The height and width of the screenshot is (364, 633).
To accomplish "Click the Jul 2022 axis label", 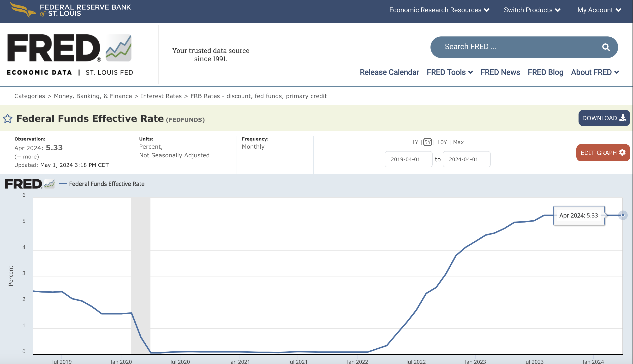I will [416, 362].
